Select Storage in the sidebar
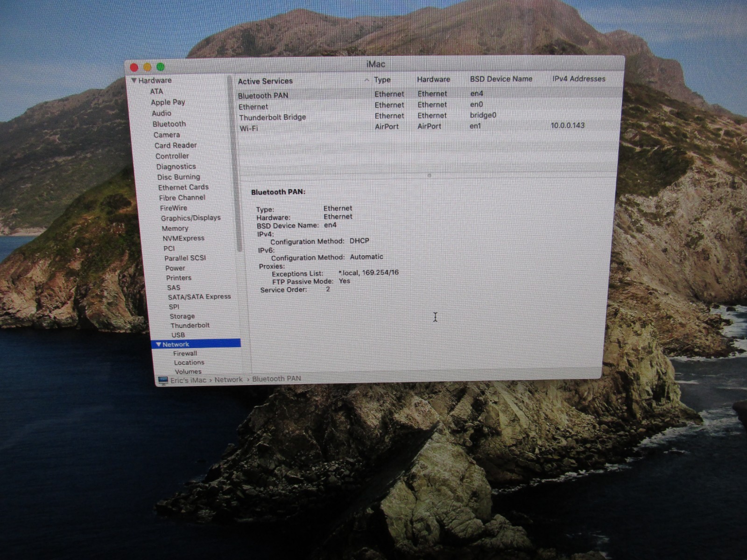 point(182,316)
